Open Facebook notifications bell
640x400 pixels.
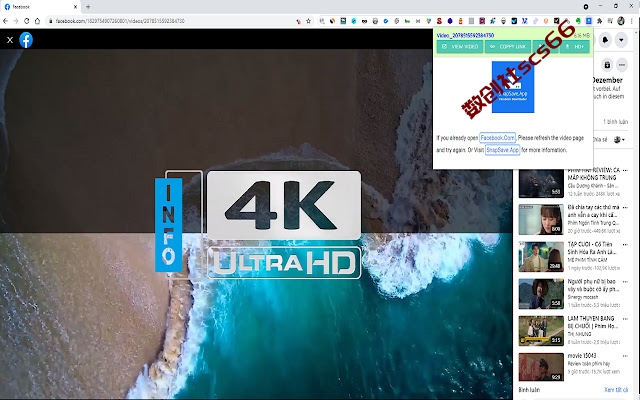click(605, 40)
